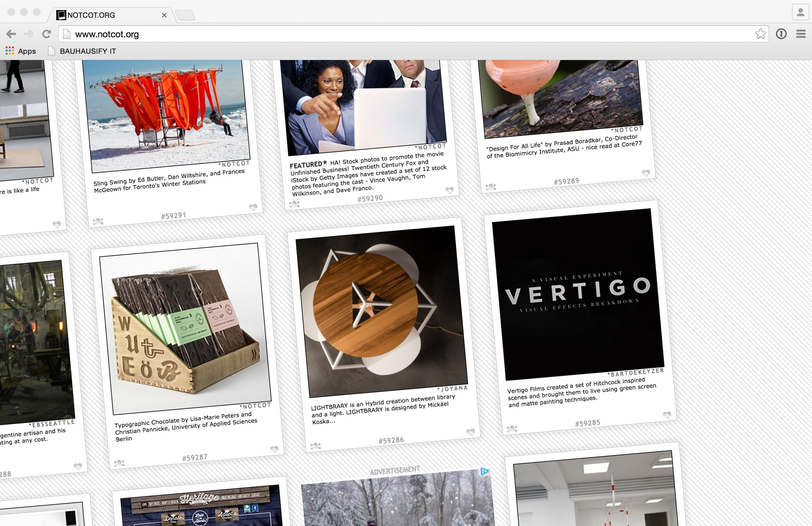Open the AdChoices icon on the advertisement
This screenshot has width=812, height=526.
[x=485, y=472]
